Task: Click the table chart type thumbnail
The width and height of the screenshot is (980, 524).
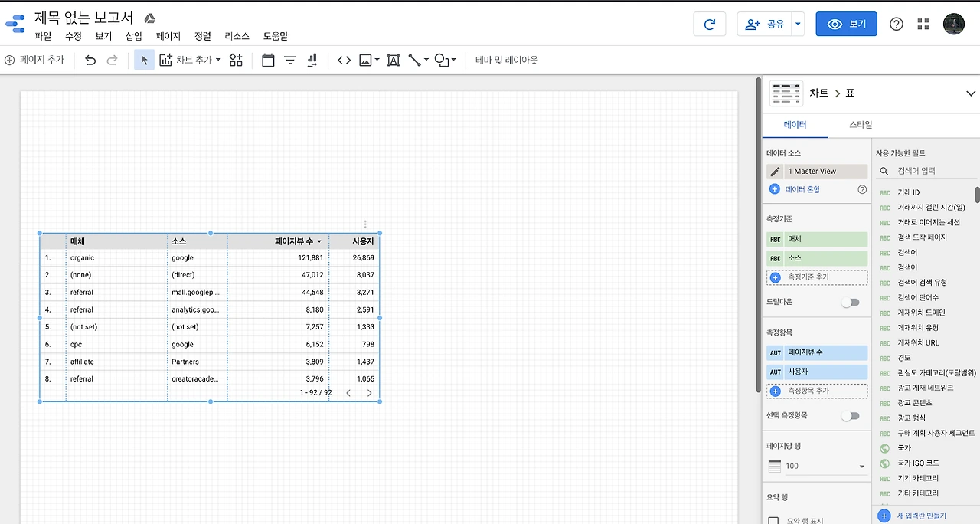Action: [786, 93]
